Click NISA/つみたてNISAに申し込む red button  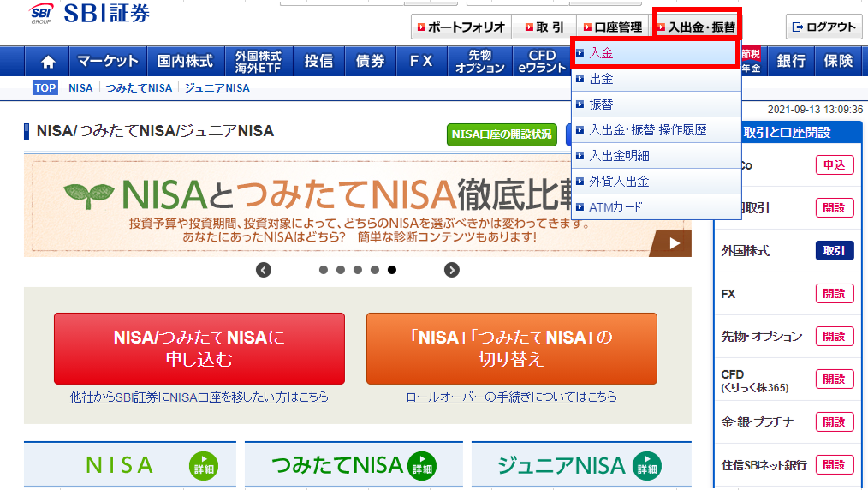coord(199,349)
